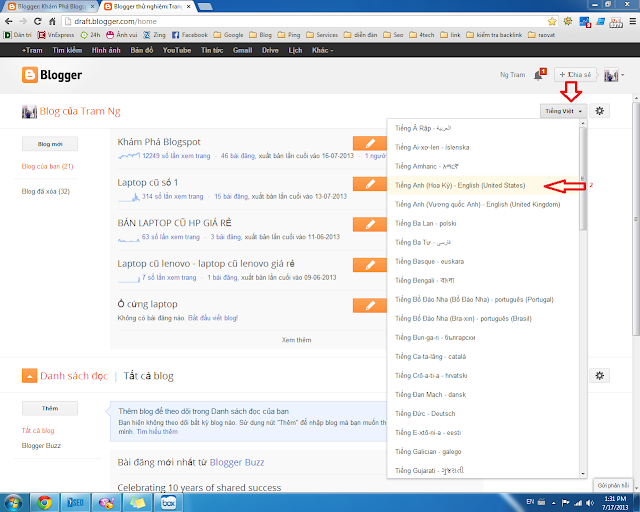The width and height of the screenshot is (640, 512).
Task: Edit post for Khám Phá Blogspot
Action: pyautogui.click(x=370, y=143)
